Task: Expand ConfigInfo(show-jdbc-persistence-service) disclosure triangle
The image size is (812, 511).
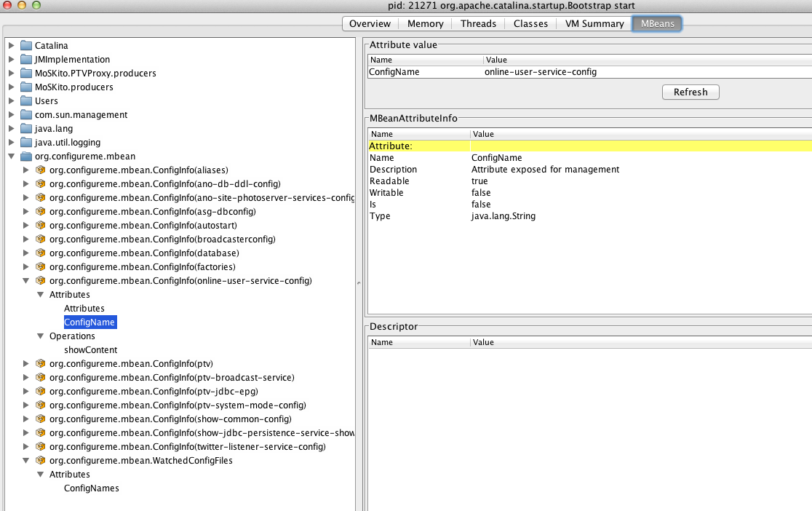Action: 26,432
